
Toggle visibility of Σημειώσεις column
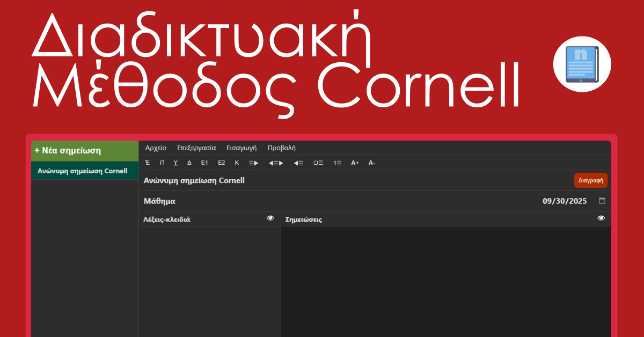(x=601, y=218)
